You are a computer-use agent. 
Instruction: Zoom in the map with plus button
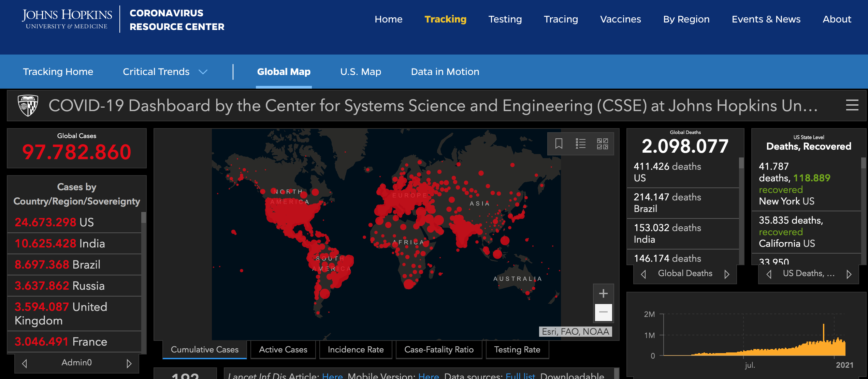(603, 293)
